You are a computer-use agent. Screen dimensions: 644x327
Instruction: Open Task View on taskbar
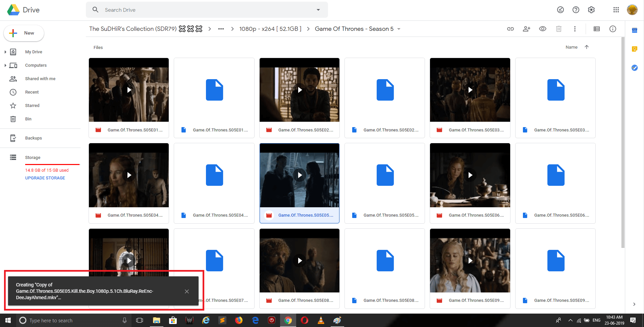click(x=140, y=320)
